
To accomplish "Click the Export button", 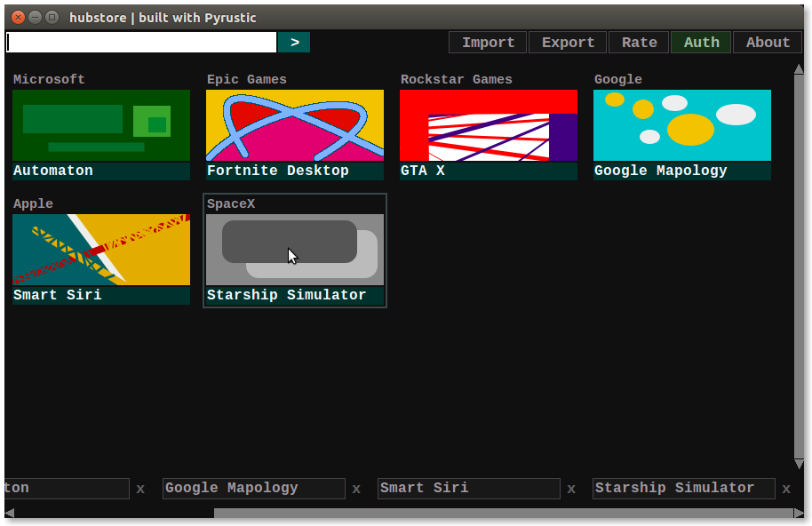I will 568,43.
